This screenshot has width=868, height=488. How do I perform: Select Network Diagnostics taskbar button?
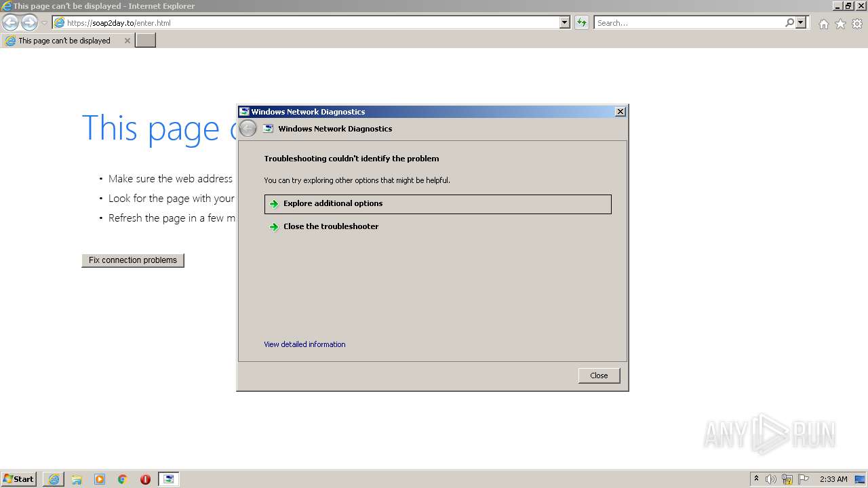[168, 479]
